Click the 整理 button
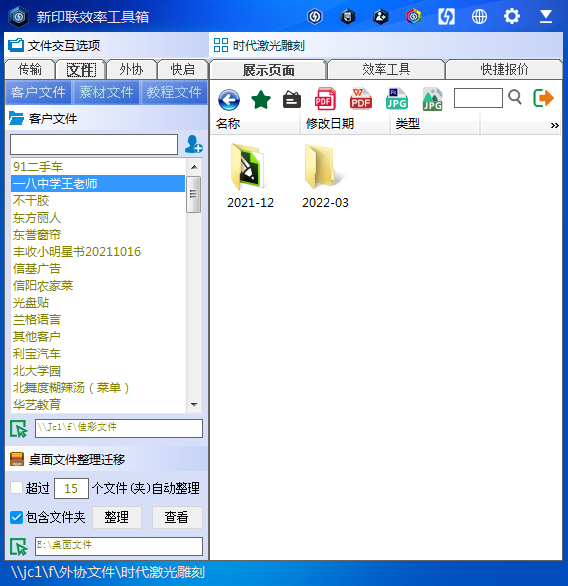Viewport: 568px width, 586px height. [117, 517]
